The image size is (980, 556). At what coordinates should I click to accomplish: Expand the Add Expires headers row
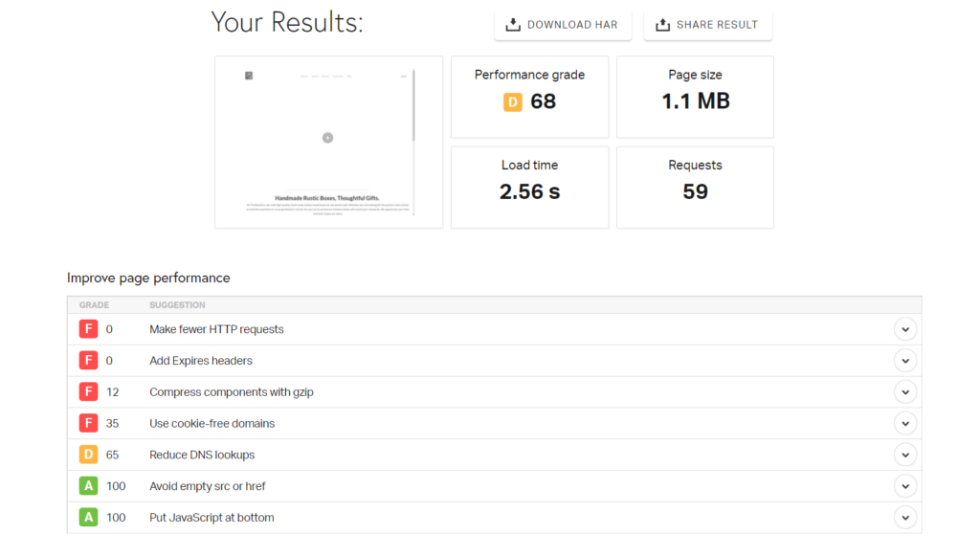click(905, 361)
